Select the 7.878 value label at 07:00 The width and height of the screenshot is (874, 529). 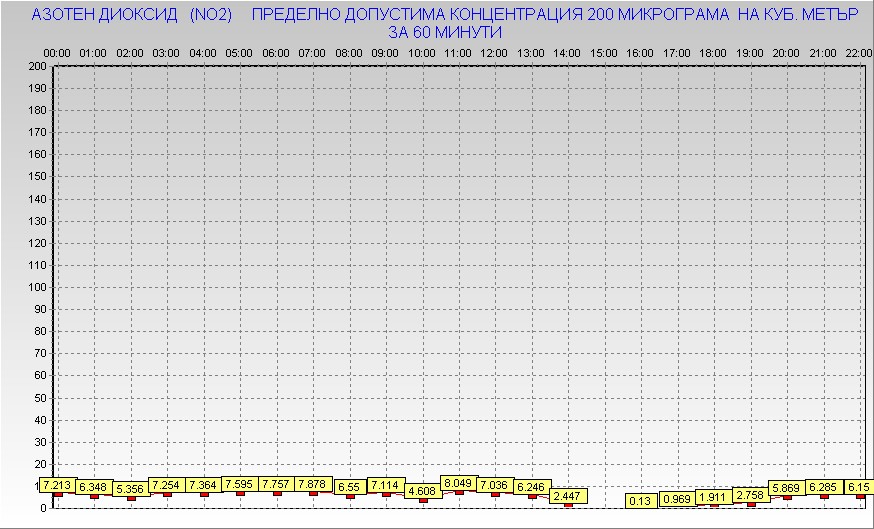click(313, 485)
